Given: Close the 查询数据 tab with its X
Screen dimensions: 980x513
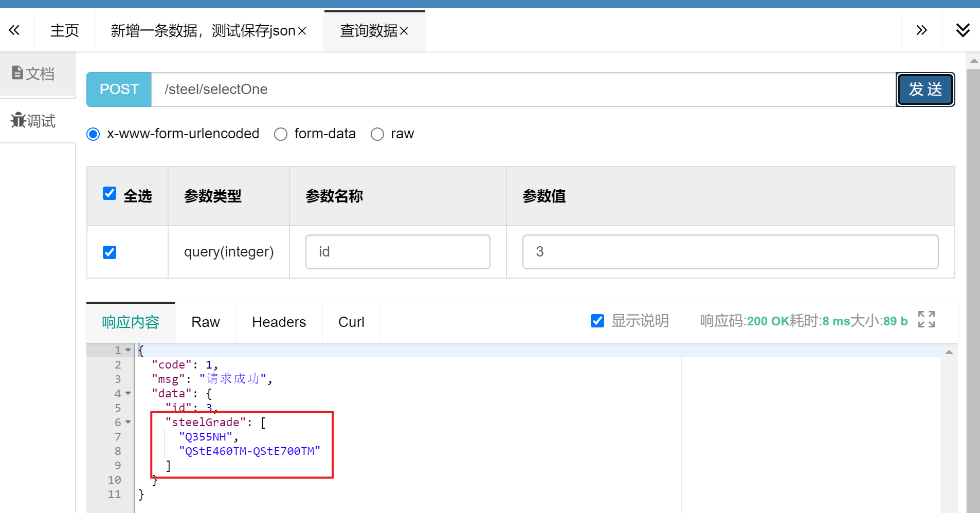Looking at the screenshot, I should tap(404, 31).
